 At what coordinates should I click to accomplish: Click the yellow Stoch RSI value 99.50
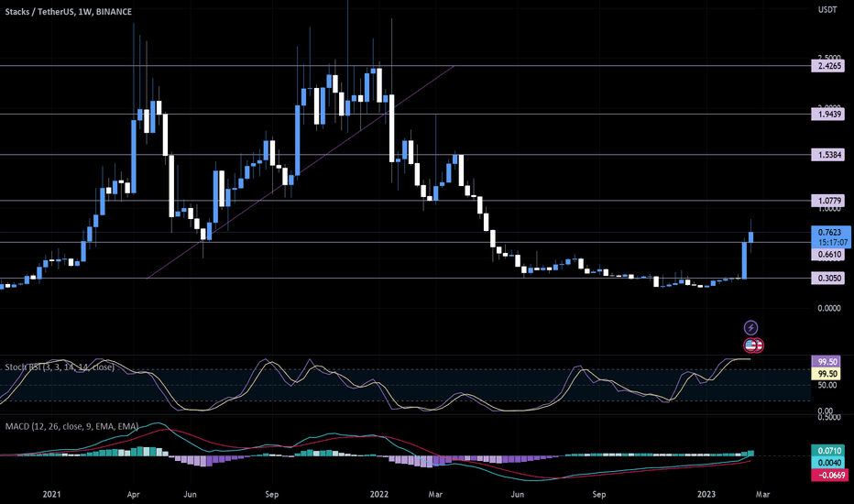pyautogui.click(x=827, y=374)
